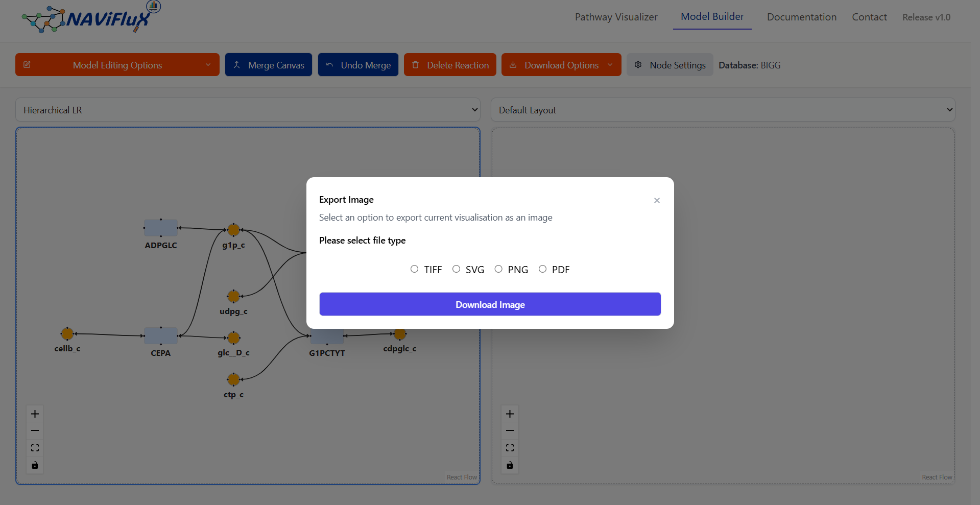The height and width of the screenshot is (505, 980).
Task: Open the Documentation page
Action: (801, 17)
